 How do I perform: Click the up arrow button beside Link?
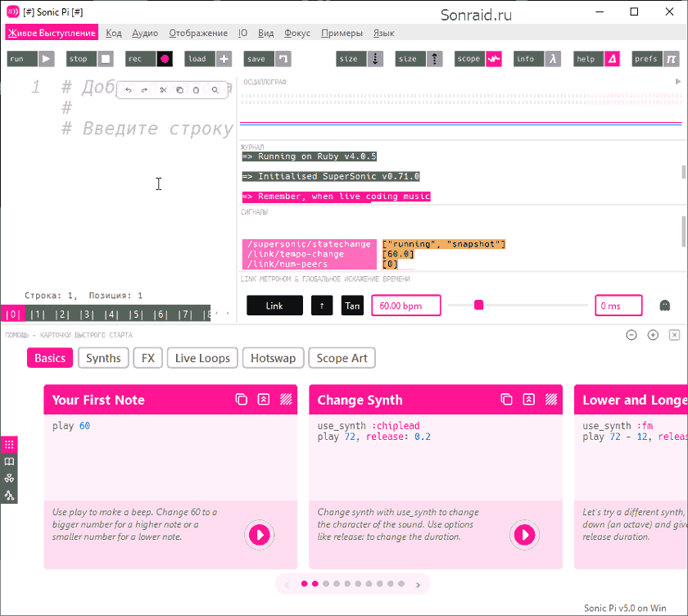[x=322, y=306]
